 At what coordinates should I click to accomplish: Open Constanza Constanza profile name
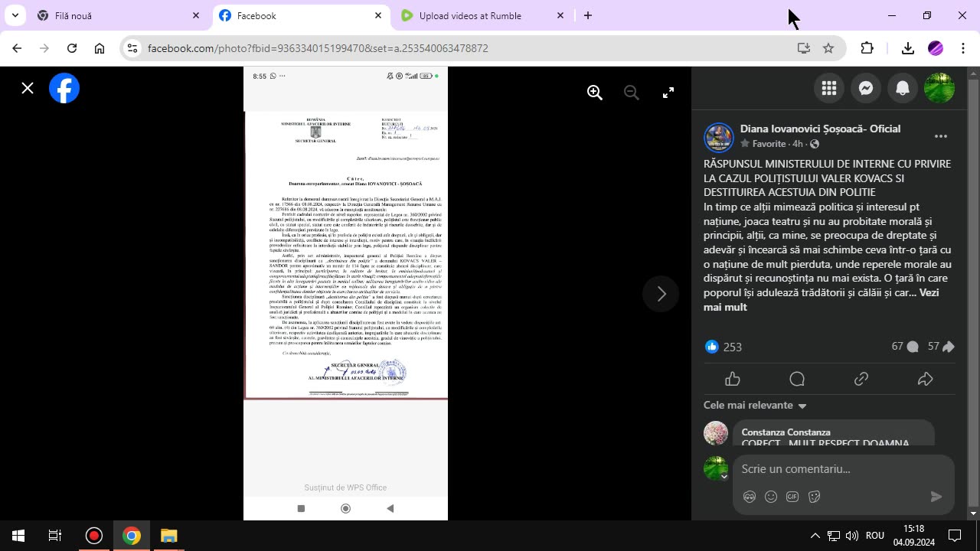pyautogui.click(x=786, y=432)
